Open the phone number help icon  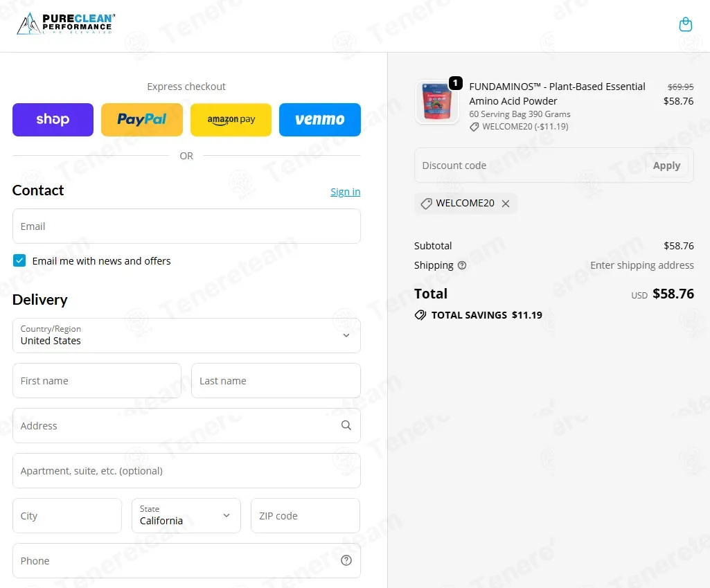pos(346,560)
